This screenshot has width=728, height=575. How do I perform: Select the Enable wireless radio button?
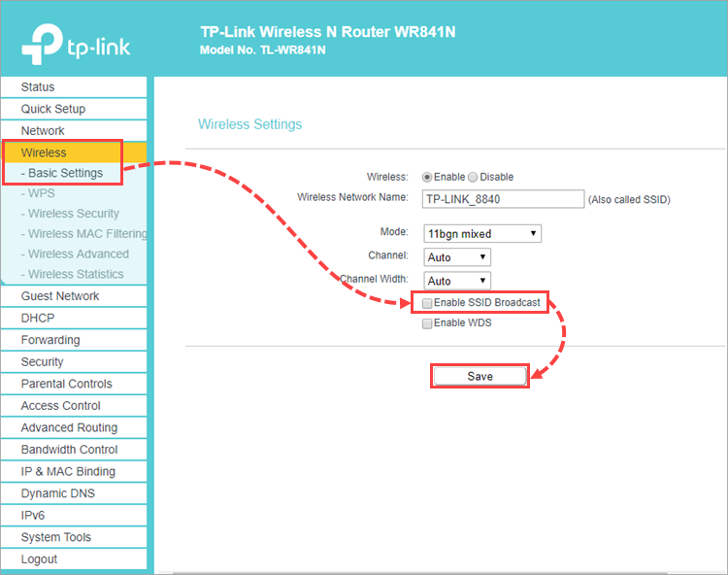coord(427,177)
